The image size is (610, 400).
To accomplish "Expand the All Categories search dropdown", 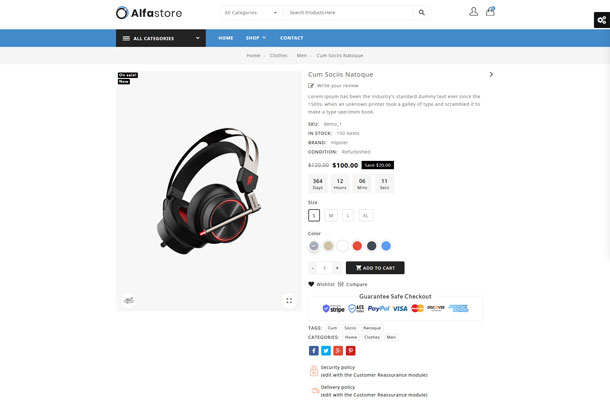I will point(251,12).
